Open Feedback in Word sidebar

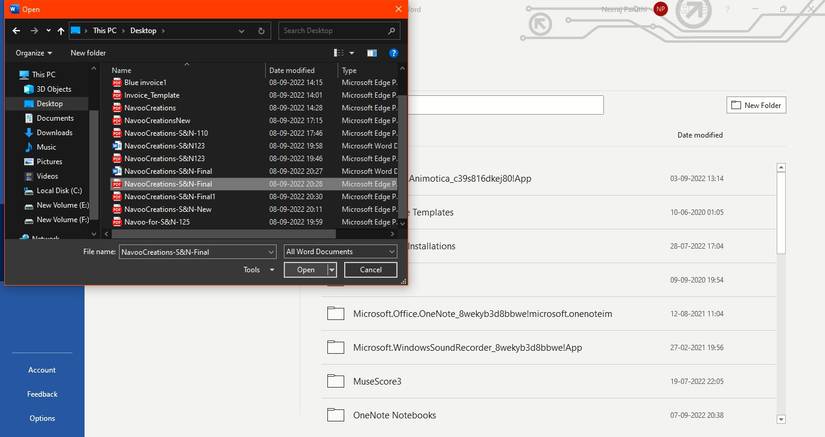[x=42, y=394]
